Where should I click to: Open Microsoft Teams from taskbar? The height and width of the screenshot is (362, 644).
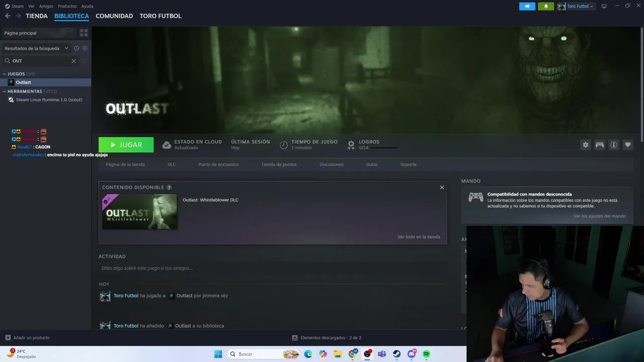(x=382, y=354)
